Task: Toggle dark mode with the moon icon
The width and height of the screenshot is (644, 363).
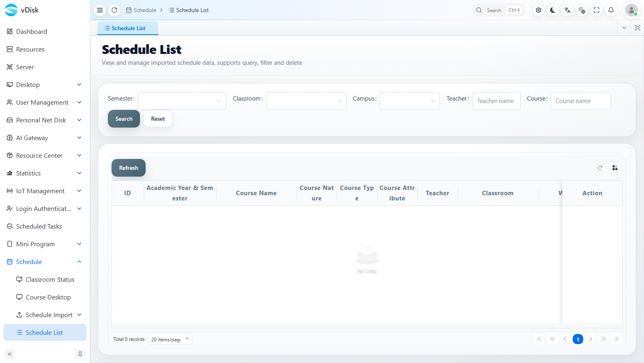Action: (x=553, y=10)
